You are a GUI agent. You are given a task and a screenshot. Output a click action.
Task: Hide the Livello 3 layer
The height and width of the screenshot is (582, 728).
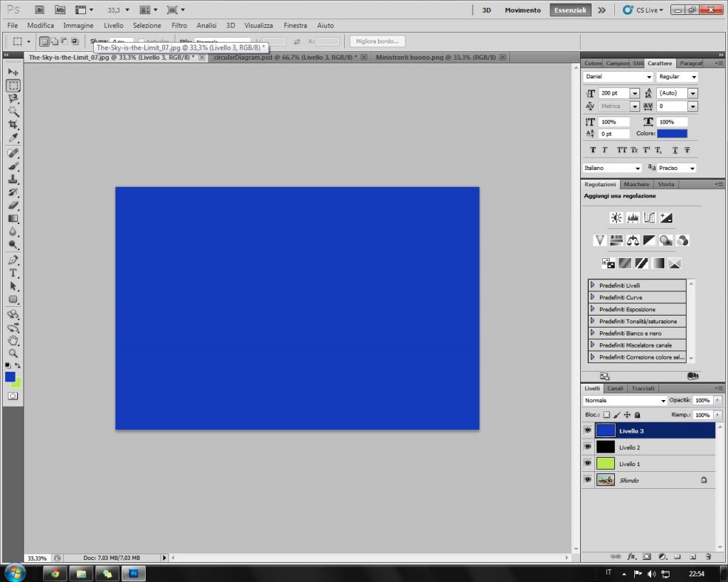[x=588, y=431]
